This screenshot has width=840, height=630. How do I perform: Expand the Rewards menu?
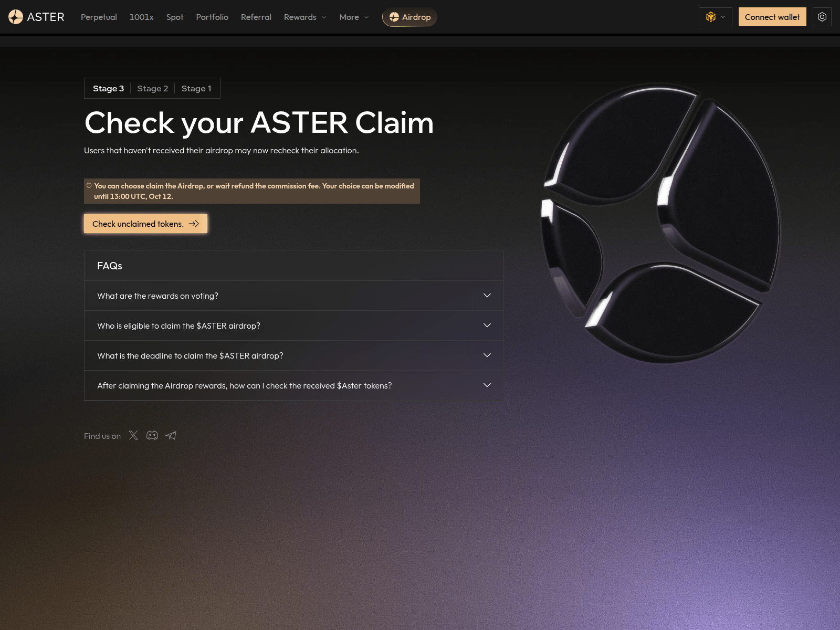point(304,17)
